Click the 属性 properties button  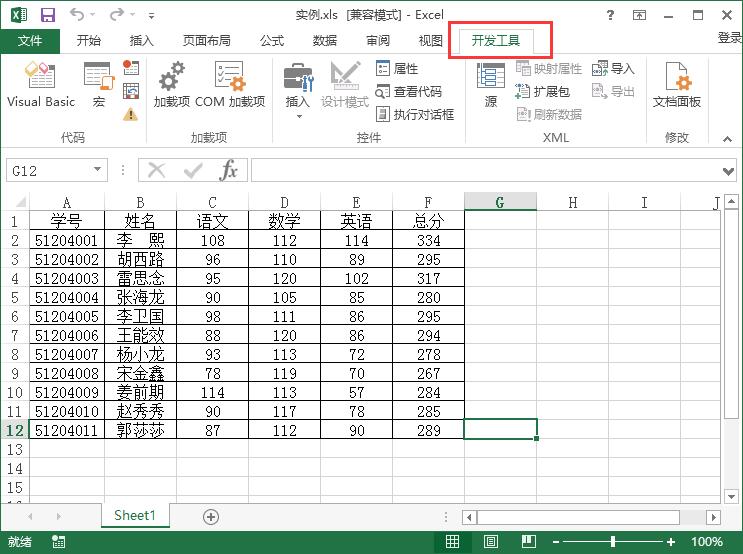397,68
